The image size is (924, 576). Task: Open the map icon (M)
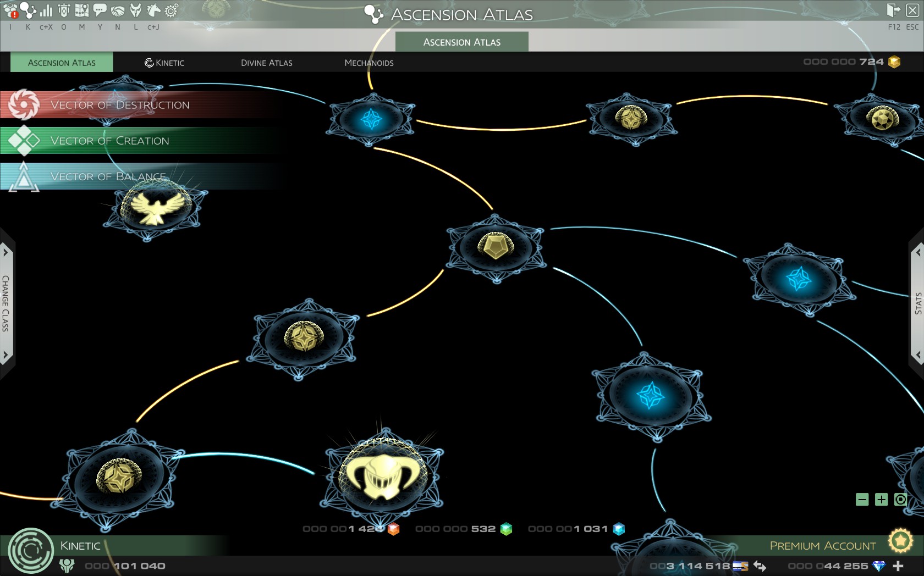click(82, 10)
